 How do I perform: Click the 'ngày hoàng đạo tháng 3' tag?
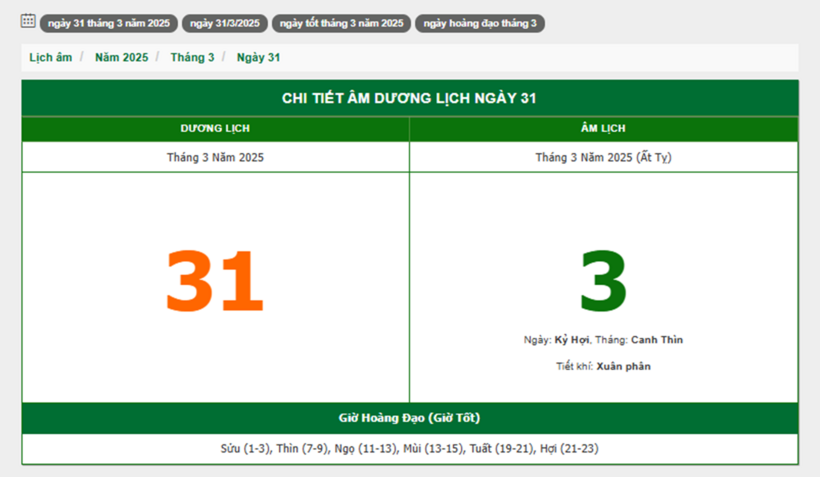pos(480,23)
